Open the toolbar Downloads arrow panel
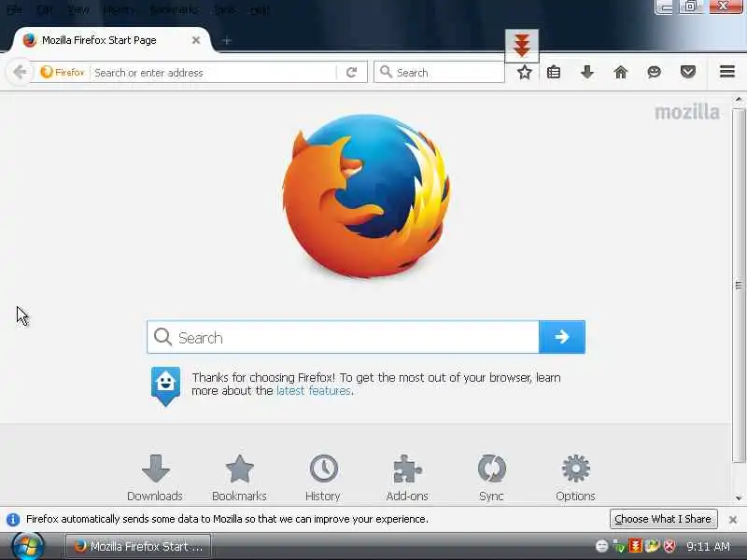Viewport: 747px width, 560px height. point(587,73)
